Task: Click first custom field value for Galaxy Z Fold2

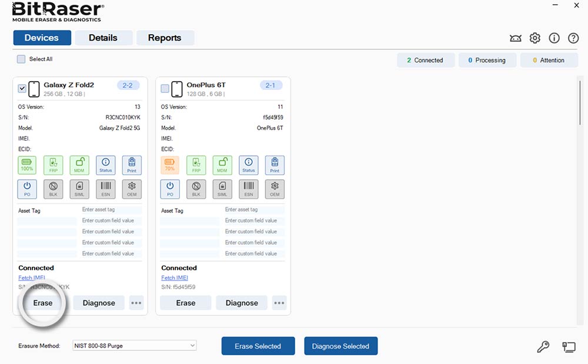Action: pyautogui.click(x=111, y=221)
